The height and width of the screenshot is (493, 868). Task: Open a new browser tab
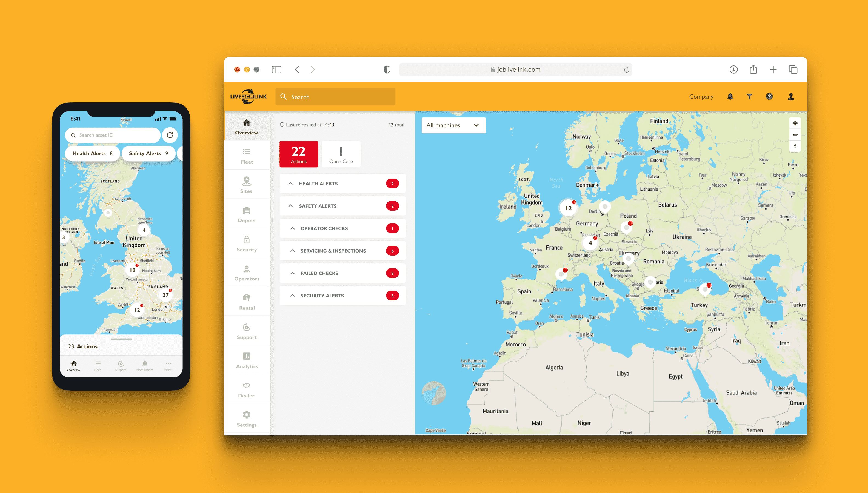773,70
